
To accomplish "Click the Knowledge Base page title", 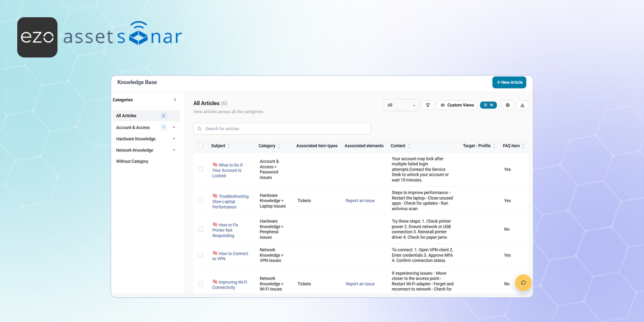I will (x=137, y=83).
